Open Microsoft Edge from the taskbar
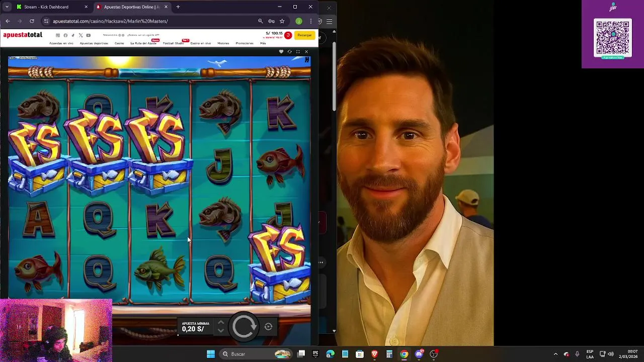The height and width of the screenshot is (362, 644). 330,354
